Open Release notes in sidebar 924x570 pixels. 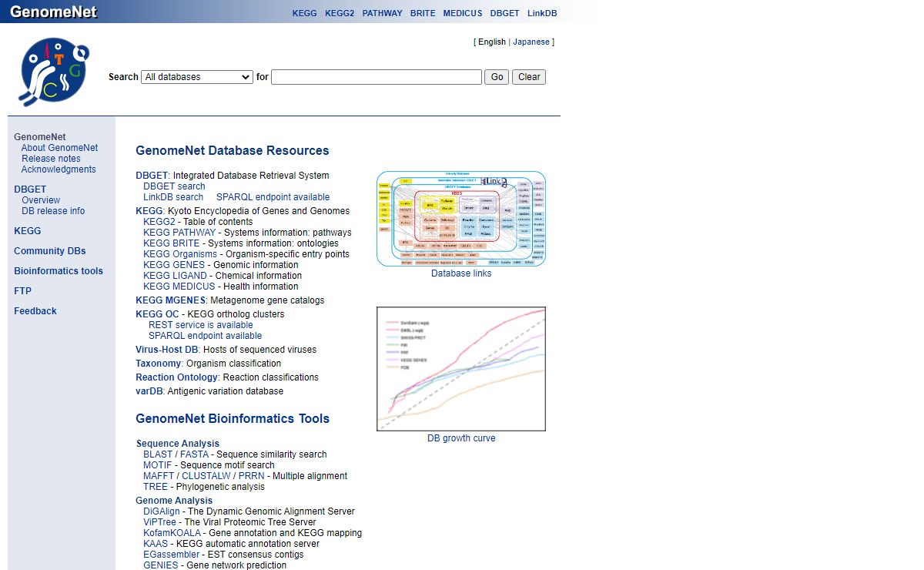[x=51, y=159]
